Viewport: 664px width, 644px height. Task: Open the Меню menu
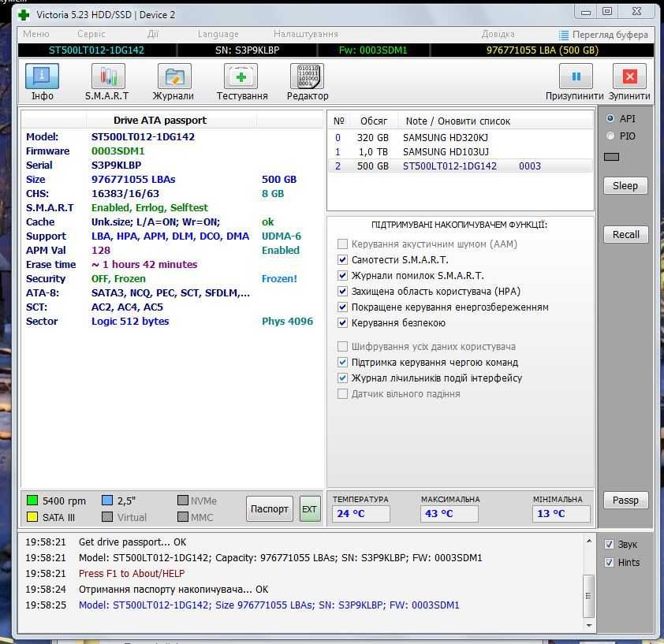tap(36, 34)
